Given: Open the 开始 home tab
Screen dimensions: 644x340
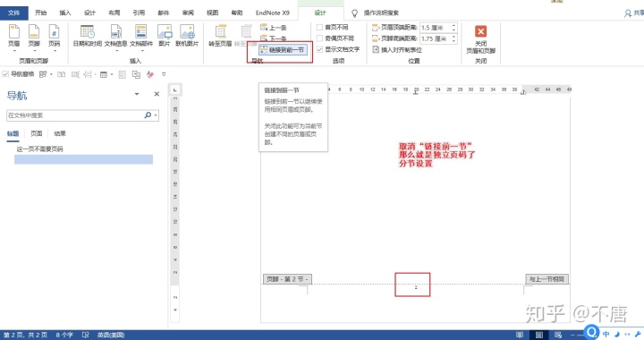Looking at the screenshot, I should click(40, 13).
